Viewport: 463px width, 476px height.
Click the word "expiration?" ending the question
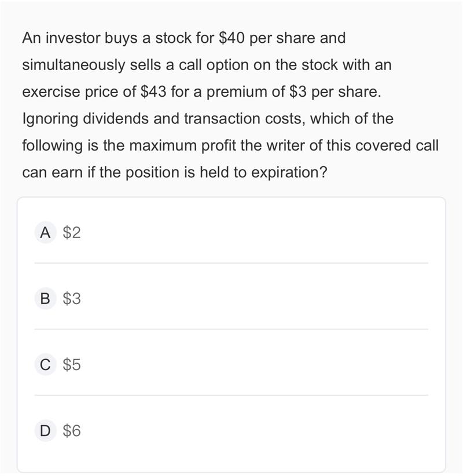coord(289,173)
